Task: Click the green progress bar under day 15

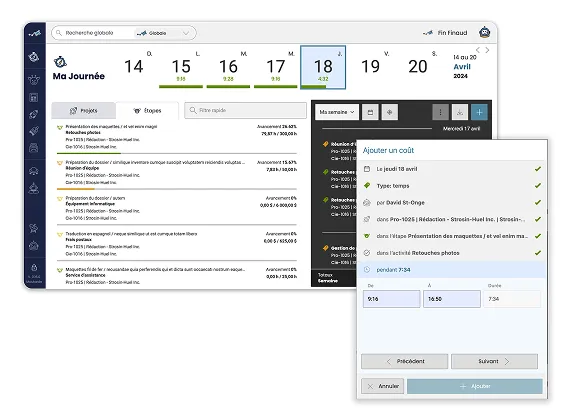Action: tap(181, 86)
